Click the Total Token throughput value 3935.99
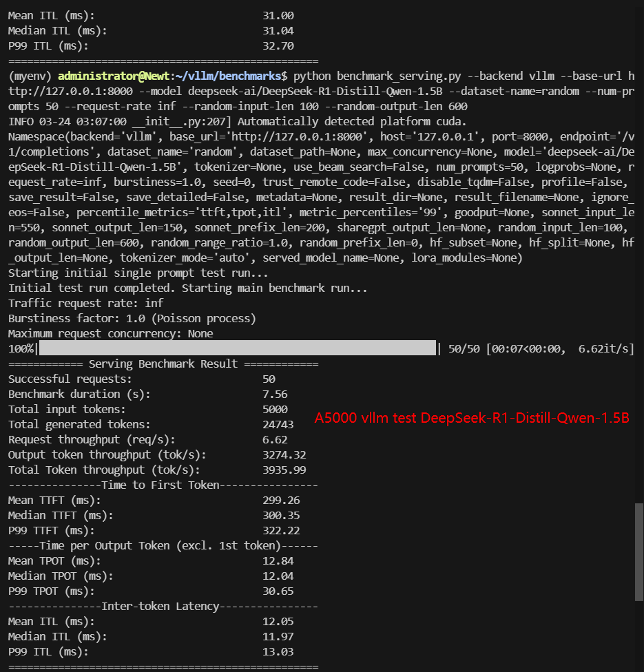Image resolution: width=644 pixels, height=672 pixels. 284,470
